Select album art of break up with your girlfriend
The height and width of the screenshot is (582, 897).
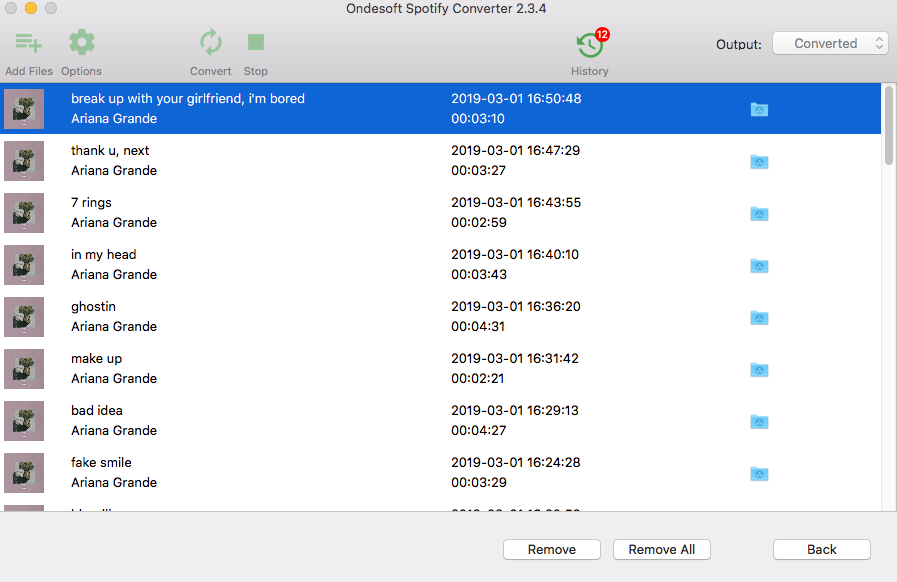pos(24,109)
